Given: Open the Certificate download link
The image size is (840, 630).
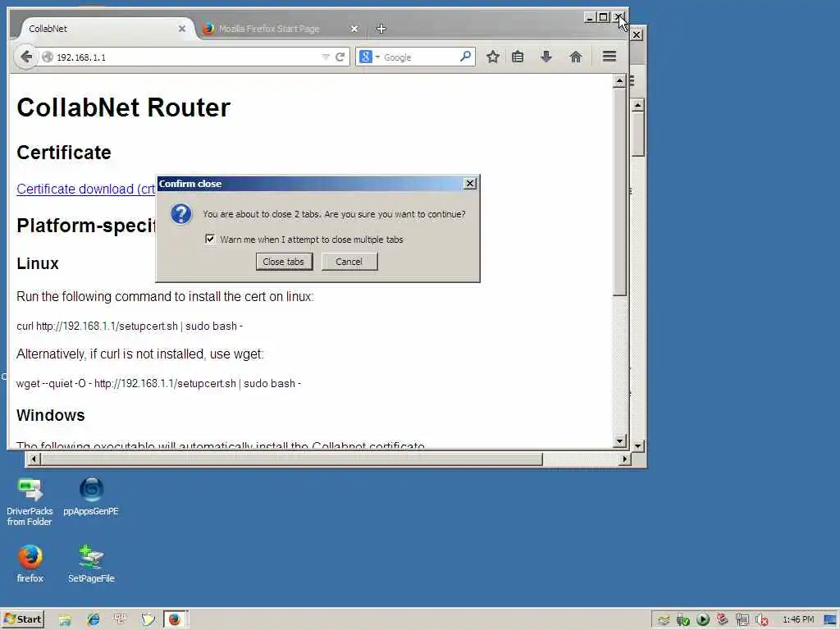Looking at the screenshot, I should pyautogui.click(x=85, y=189).
